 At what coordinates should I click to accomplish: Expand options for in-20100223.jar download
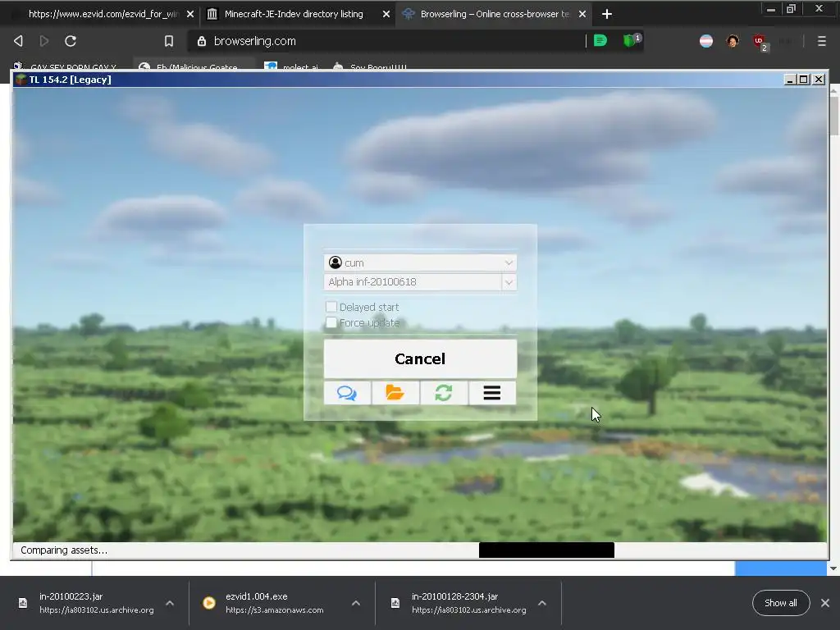[170, 603]
